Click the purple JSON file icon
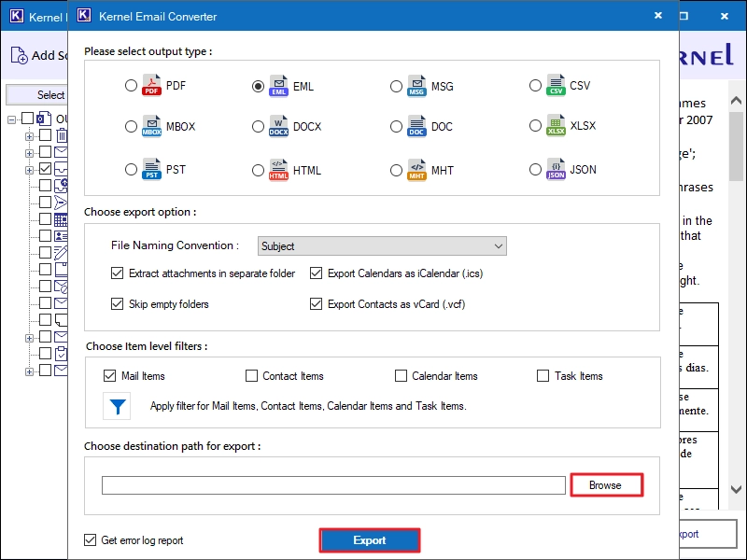This screenshot has width=747, height=560. (x=556, y=169)
